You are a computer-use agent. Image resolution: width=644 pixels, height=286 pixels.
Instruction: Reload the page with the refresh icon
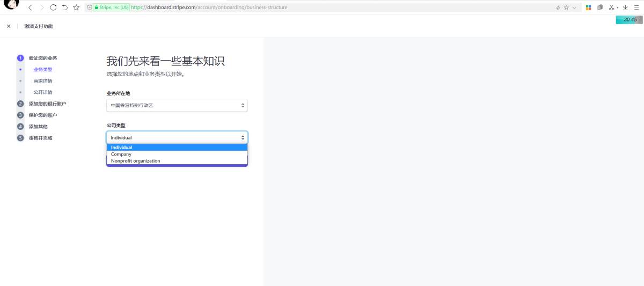pyautogui.click(x=53, y=8)
